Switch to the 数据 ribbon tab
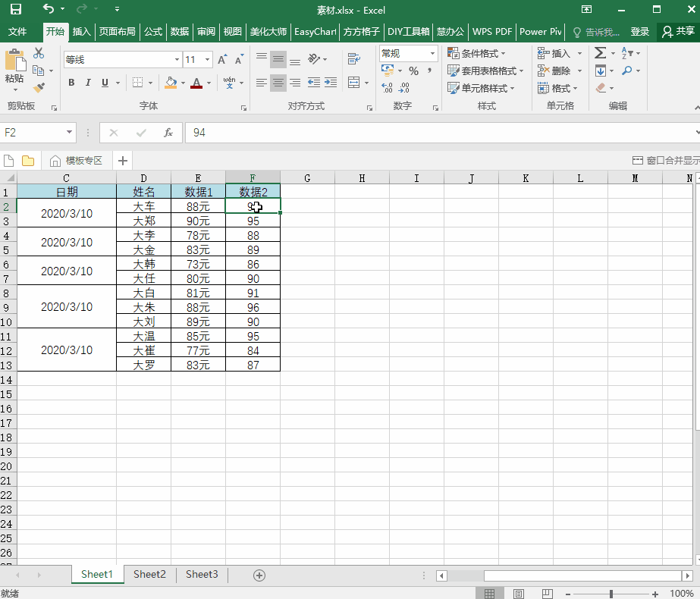Image resolution: width=700 pixels, height=599 pixels. point(180,32)
